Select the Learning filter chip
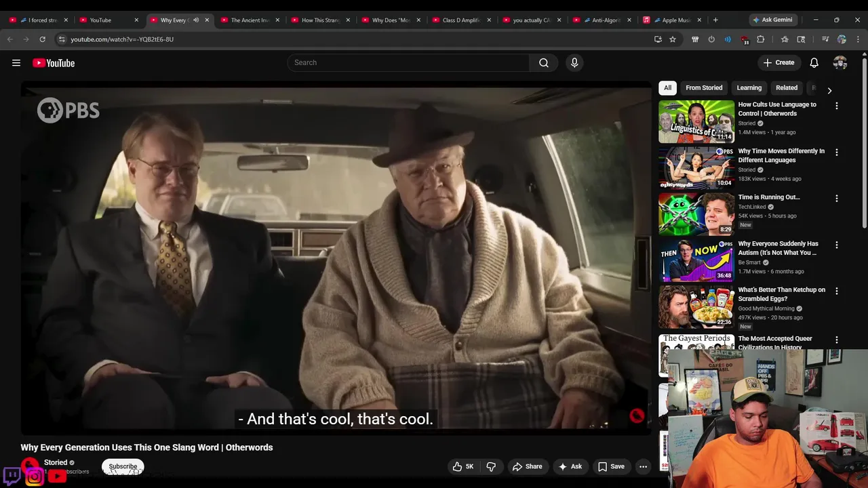Image resolution: width=868 pixels, height=488 pixels. (x=749, y=88)
